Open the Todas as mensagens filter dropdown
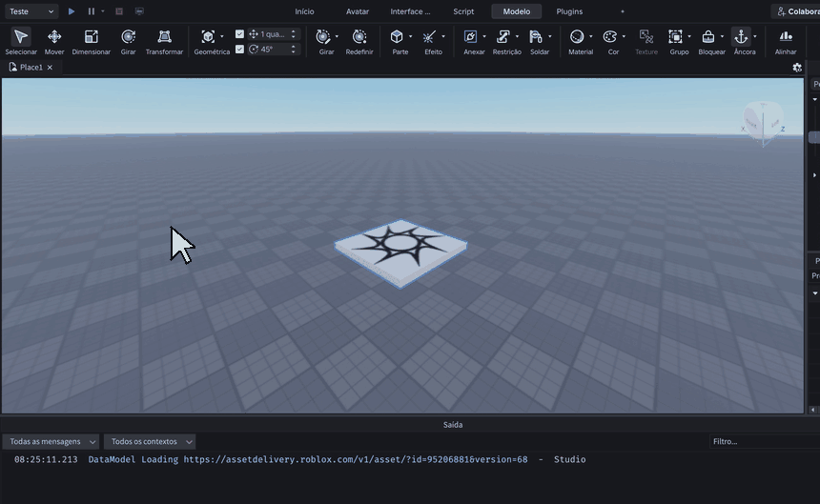This screenshot has width=820, height=504. click(51, 441)
